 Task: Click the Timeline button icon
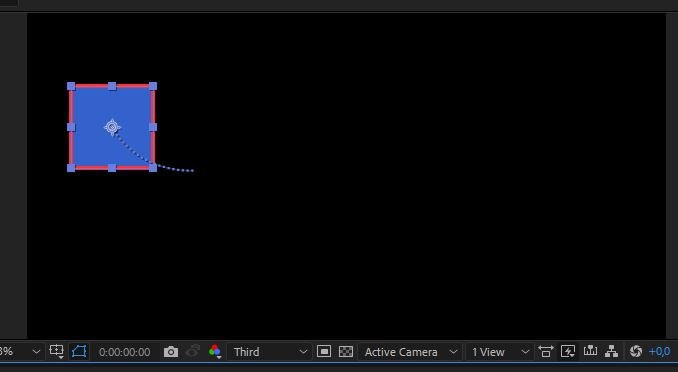point(590,351)
